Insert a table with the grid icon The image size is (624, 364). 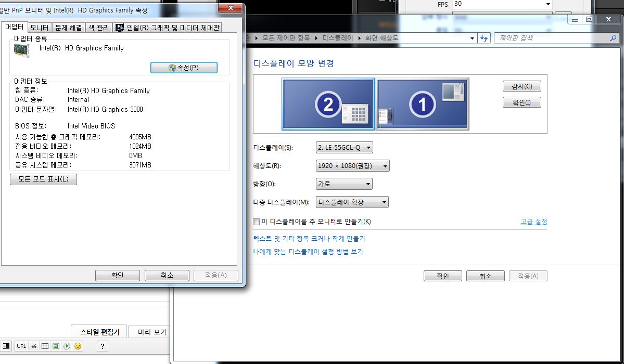[x=45, y=346]
